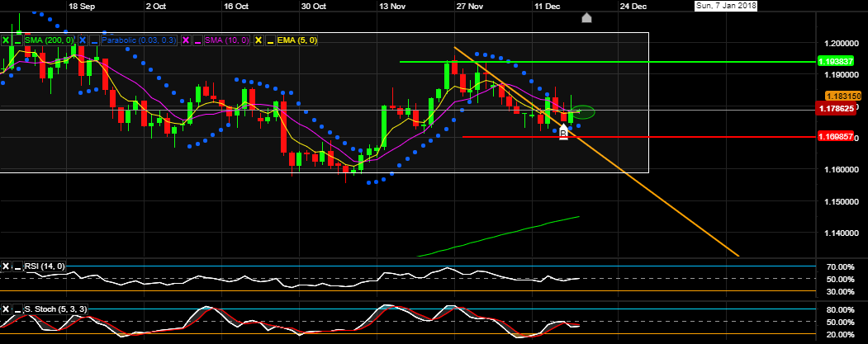The width and height of the screenshot is (868, 344).
Task: Click the RSI 70.00% axis value
Action: click(x=838, y=267)
